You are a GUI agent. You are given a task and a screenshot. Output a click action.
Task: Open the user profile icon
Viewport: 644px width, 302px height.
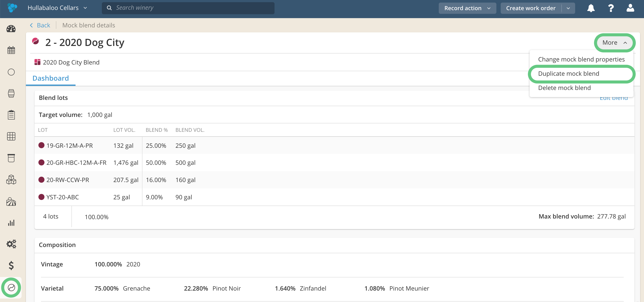(x=630, y=8)
